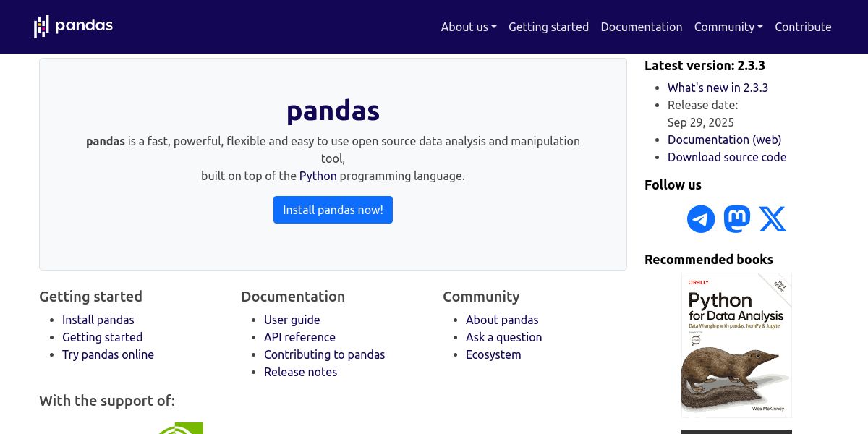868x434 pixels.
Task: Open the API reference link
Action: pyautogui.click(x=299, y=337)
